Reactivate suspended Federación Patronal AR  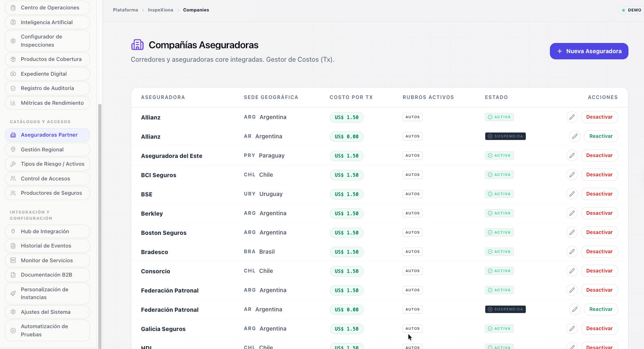coord(601,309)
